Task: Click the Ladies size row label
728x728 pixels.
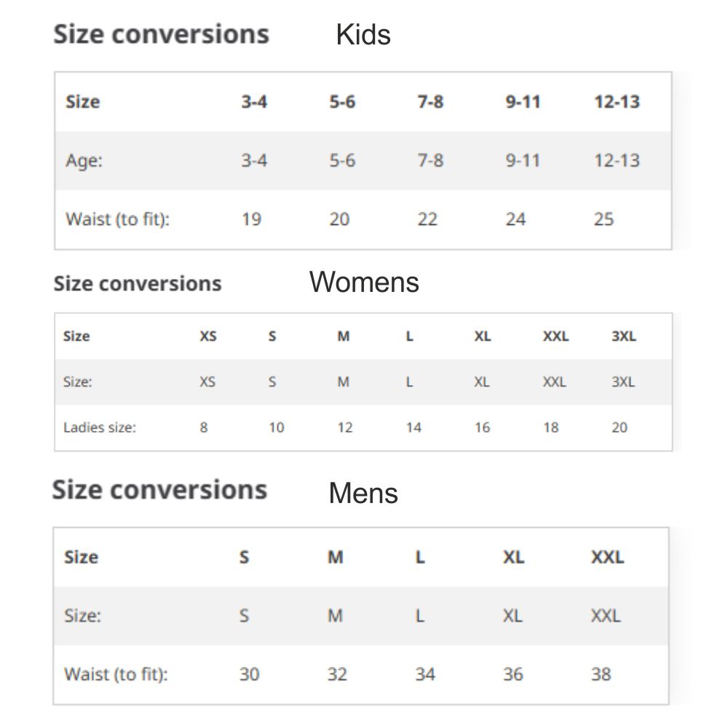Action: (100, 427)
